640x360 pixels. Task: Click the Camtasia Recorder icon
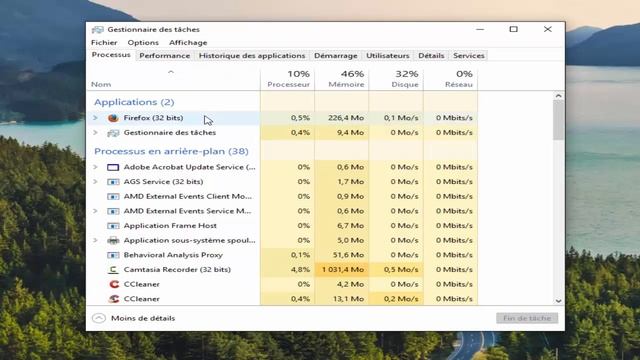(x=113, y=269)
